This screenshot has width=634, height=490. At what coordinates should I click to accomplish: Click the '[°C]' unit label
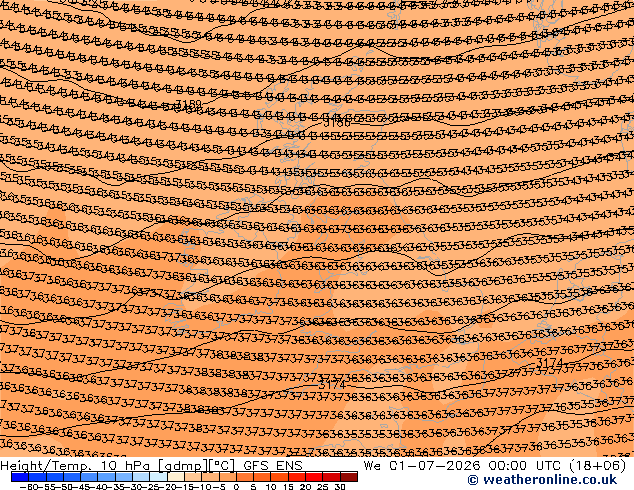(x=222, y=466)
